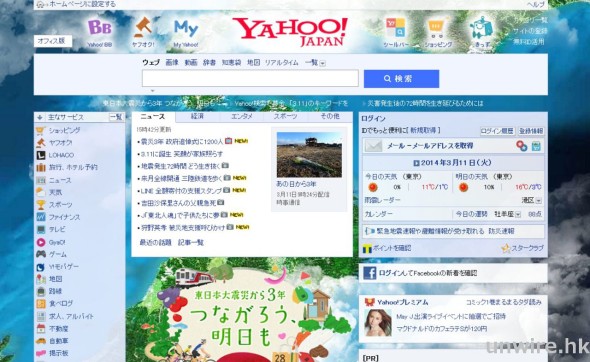Click the ファイナンス sidebar icon
This screenshot has height=362, width=590.
(x=41, y=217)
